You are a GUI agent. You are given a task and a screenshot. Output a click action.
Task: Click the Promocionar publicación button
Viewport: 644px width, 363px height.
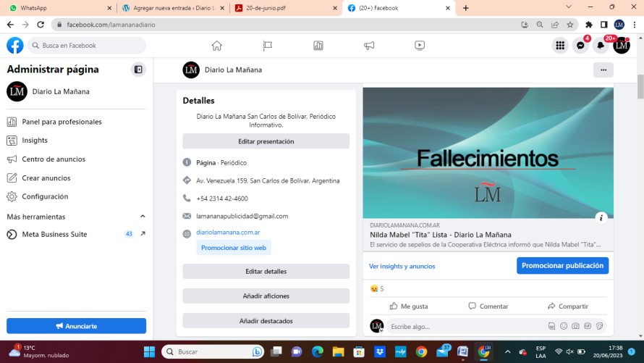coord(562,266)
